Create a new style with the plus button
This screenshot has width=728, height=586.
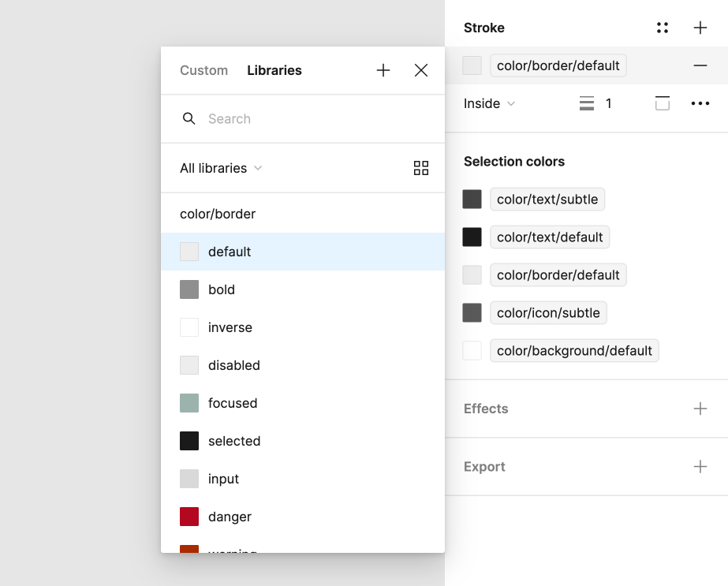[x=383, y=70]
